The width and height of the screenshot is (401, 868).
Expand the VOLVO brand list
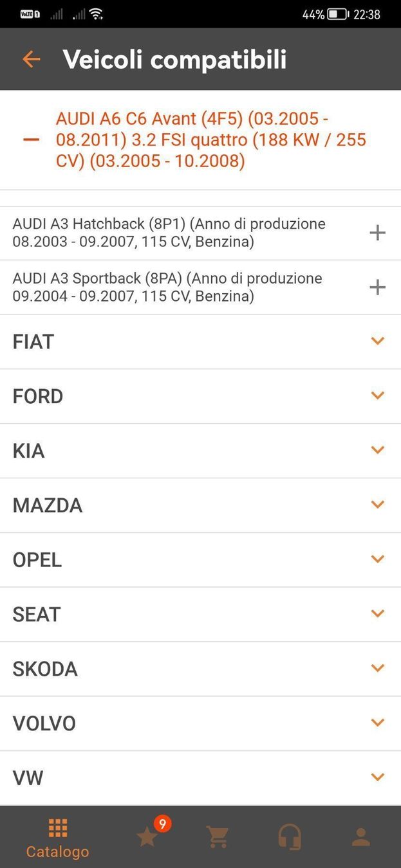click(377, 723)
